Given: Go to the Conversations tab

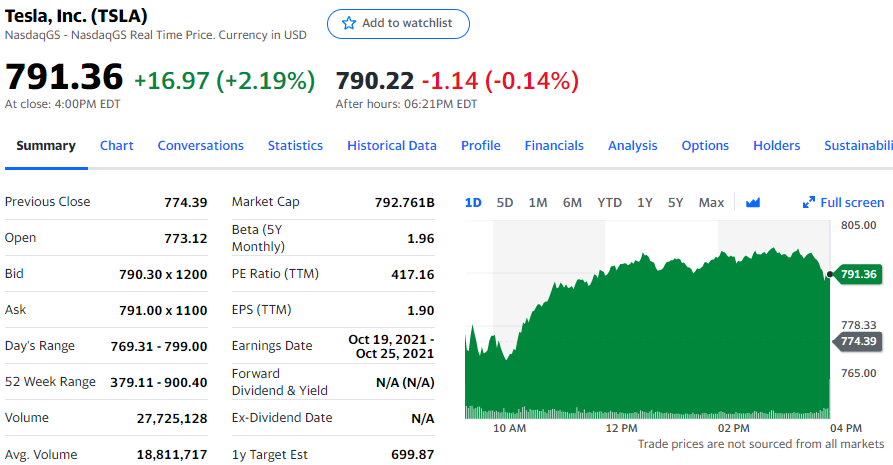Looking at the screenshot, I should 200,145.
